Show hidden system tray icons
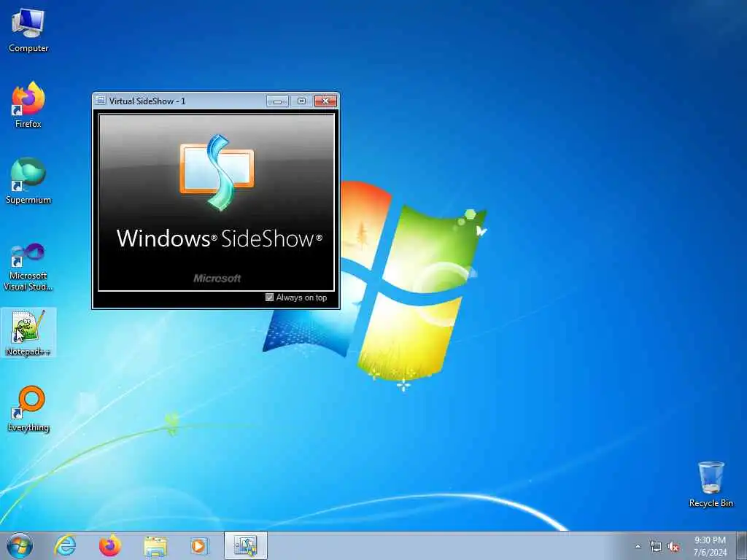Image resolution: width=747 pixels, height=560 pixels. pos(638,546)
